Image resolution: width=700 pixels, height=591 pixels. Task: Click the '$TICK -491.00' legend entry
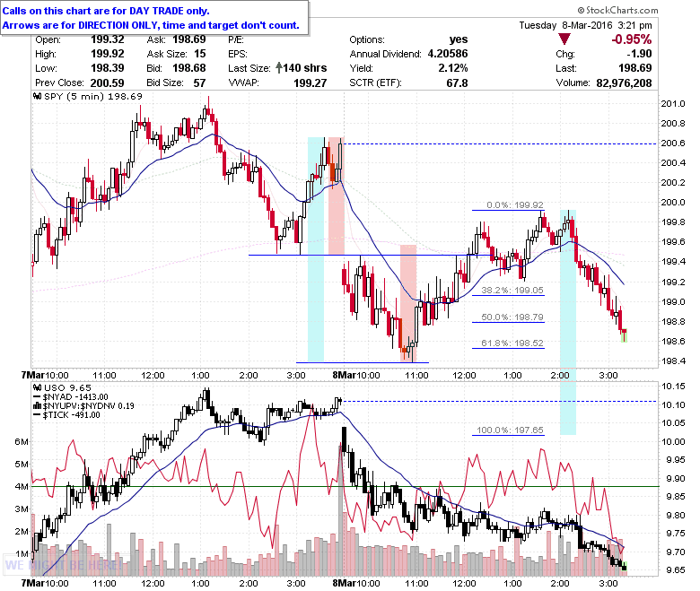pyautogui.click(x=71, y=415)
